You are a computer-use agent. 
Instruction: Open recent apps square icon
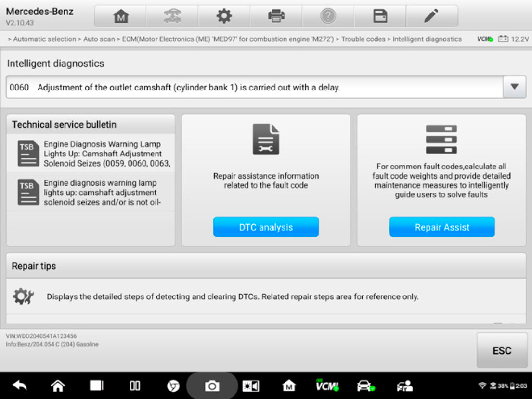(x=96, y=386)
